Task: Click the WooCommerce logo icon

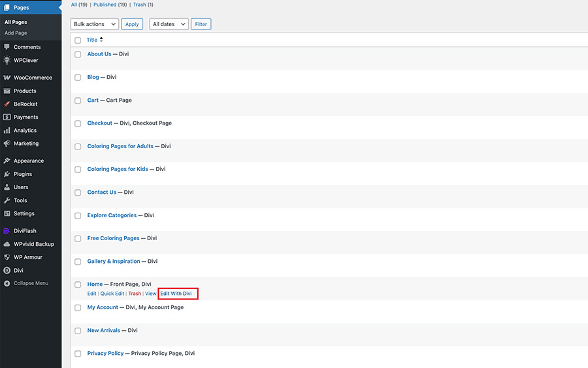Action: point(7,78)
